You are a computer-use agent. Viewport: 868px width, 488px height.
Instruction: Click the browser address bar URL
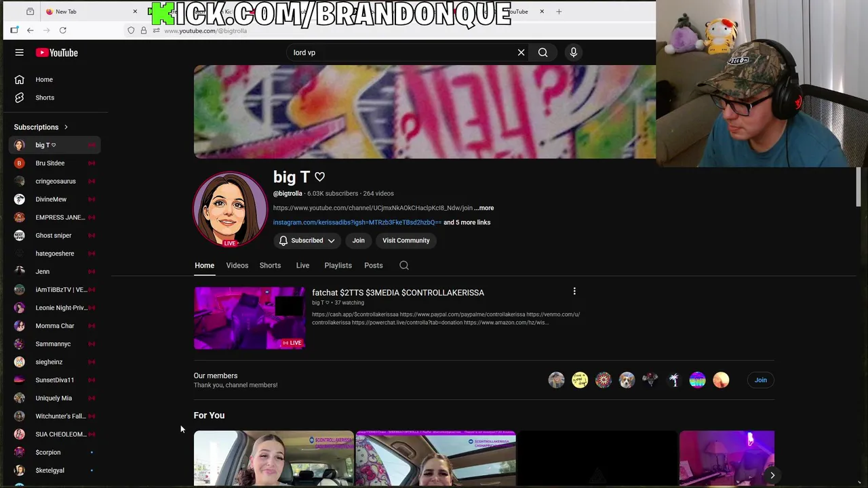coord(205,30)
